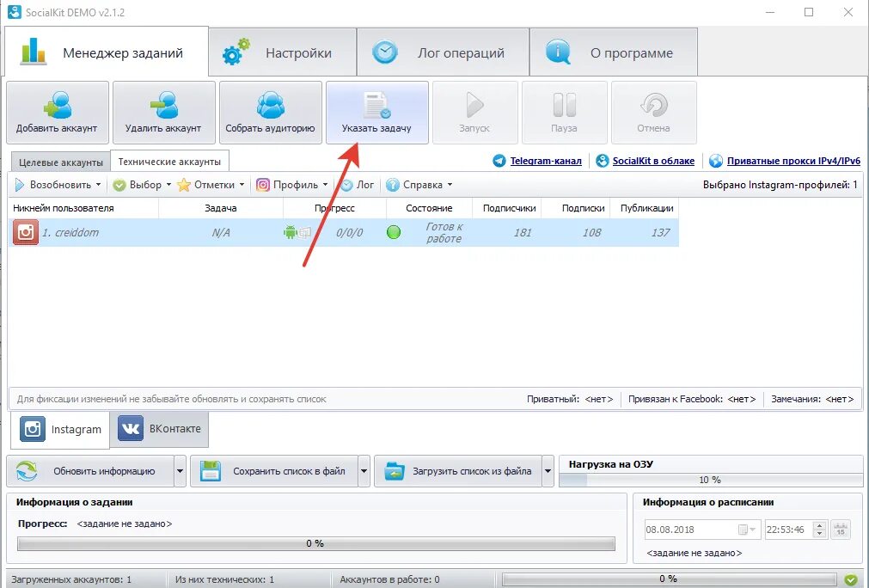
Task: Click Сохранить список в файл button
Action: (274, 471)
